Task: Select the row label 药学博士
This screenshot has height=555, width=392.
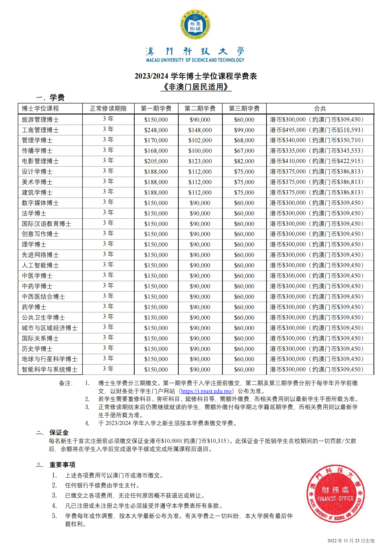Action: (x=34, y=307)
